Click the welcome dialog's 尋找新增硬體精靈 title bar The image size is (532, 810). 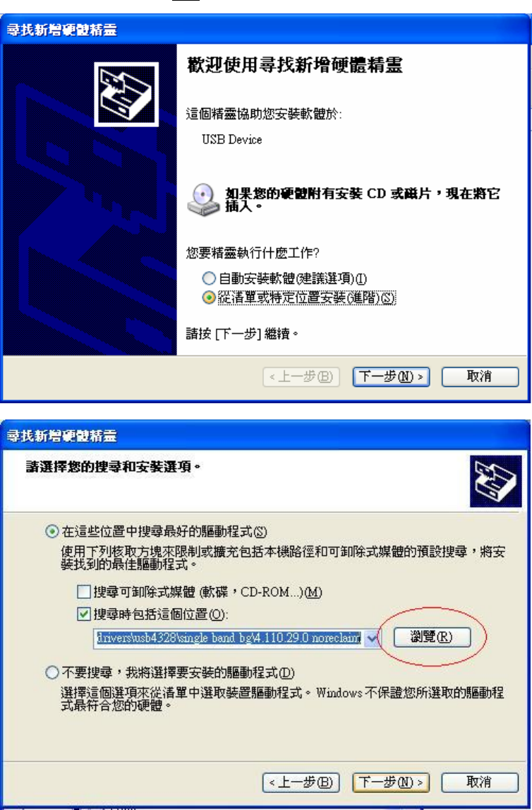(265, 30)
